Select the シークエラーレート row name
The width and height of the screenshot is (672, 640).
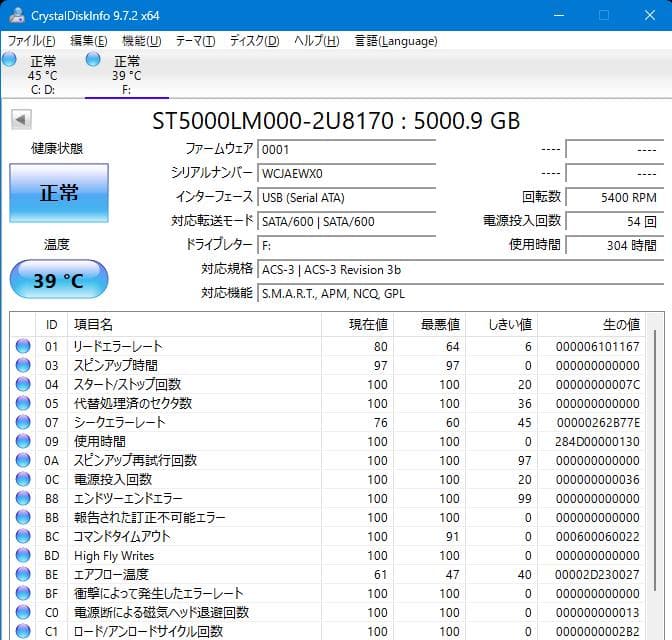[x=120, y=422]
